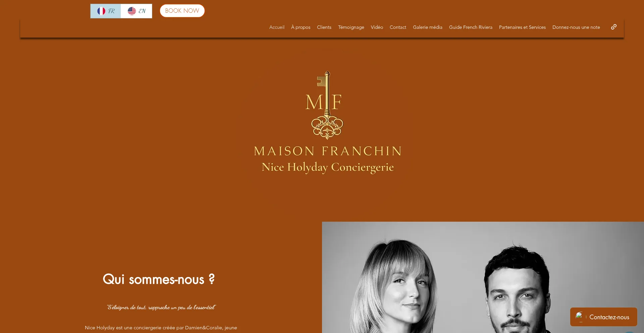Screen dimensions: 644x333
Task: Switch site language to FR
Action: click(x=106, y=11)
